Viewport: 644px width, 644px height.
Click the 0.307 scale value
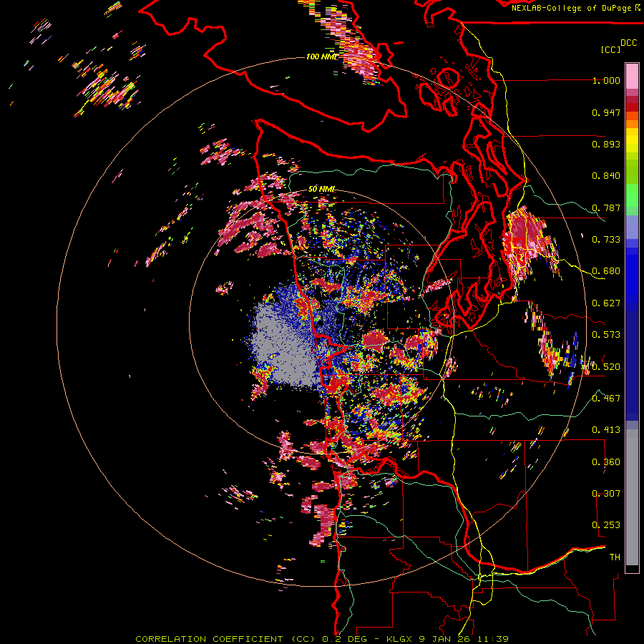[x=606, y=494]
